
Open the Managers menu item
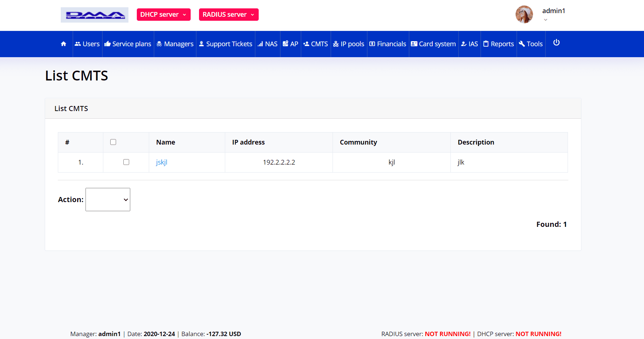(175, 44)
